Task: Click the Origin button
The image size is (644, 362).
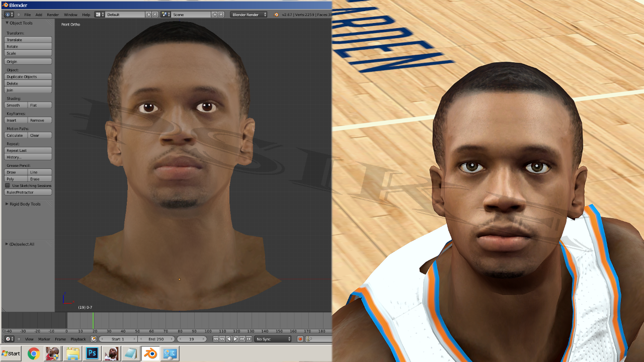Action: [x=28, y=61]
